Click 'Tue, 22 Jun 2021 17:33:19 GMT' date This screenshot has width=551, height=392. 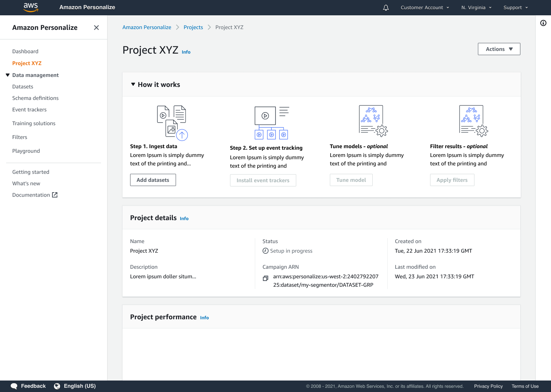tap(434, 251)
